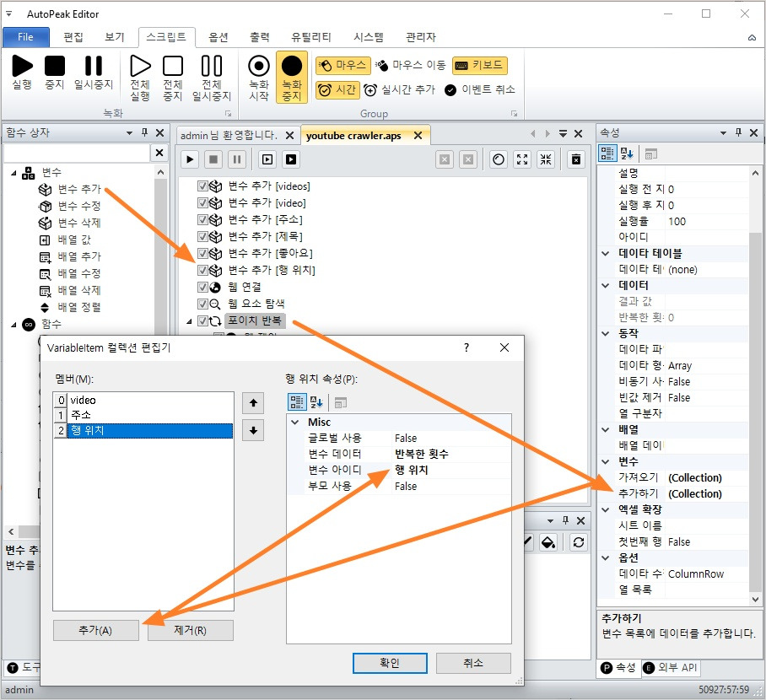The image size is (766, 700).
Task: Collapse the 변수 group in function box
Action: [13, 173]
